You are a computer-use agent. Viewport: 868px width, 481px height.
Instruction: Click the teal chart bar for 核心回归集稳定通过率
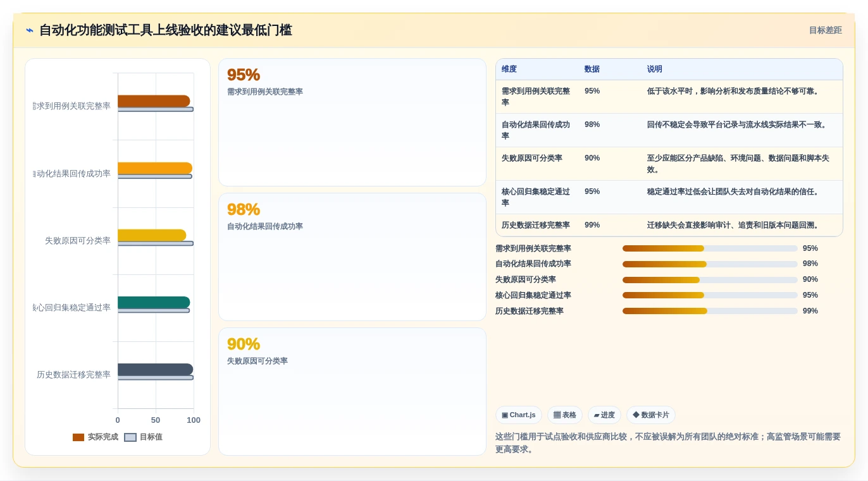(154, 303)
